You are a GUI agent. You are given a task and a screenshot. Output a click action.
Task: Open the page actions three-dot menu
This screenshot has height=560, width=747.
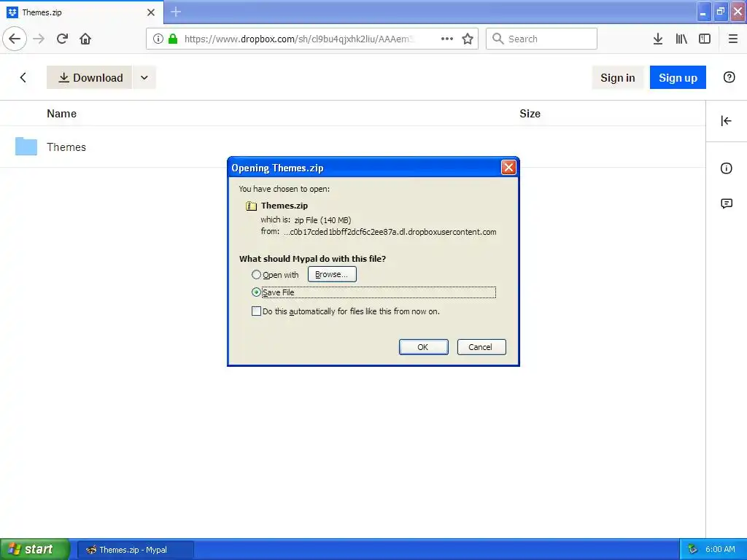coord(447,39)
